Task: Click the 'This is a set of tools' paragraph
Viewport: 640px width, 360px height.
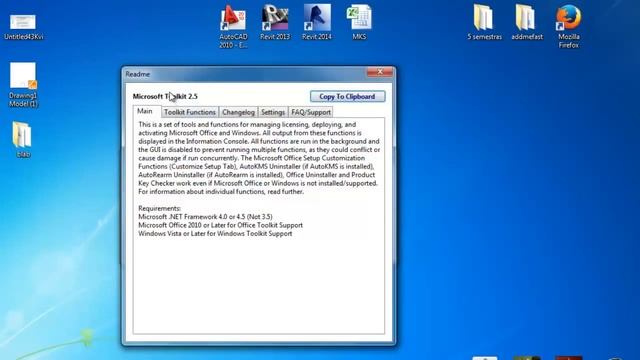Action: [x=259, y=158]
